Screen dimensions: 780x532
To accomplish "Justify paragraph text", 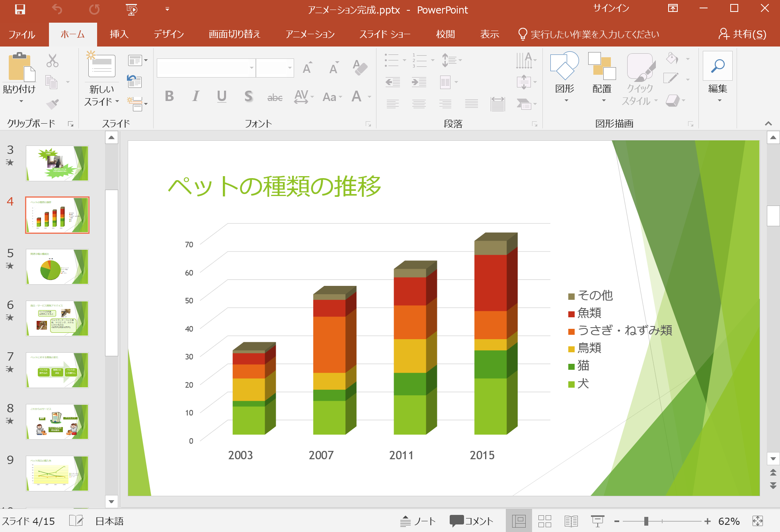I will pos(472,104).
